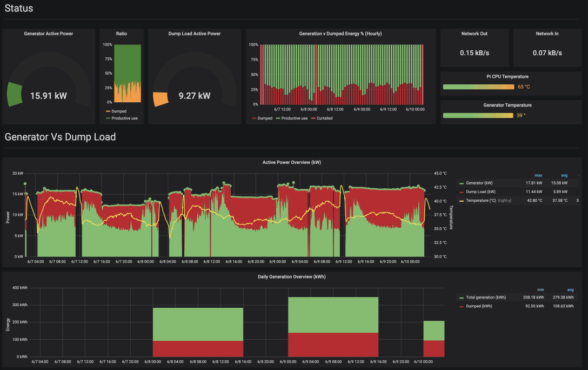Toggle Dumped series in hourly energy legend

[x=265, y=118]
